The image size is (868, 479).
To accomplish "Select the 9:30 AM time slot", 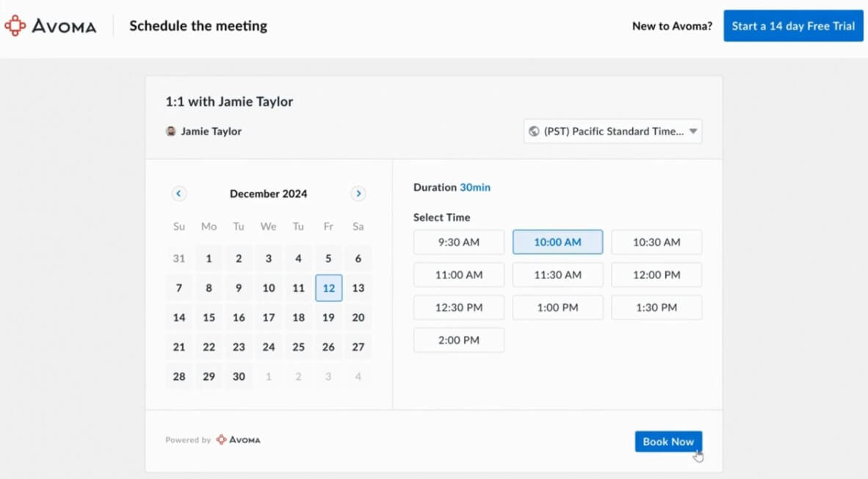I will (459, 242).
